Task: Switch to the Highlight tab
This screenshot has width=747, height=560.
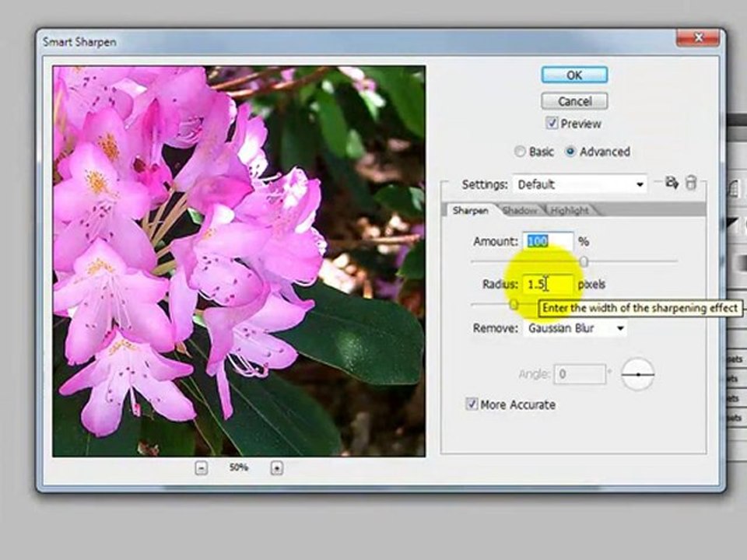Action: point(570,211)
